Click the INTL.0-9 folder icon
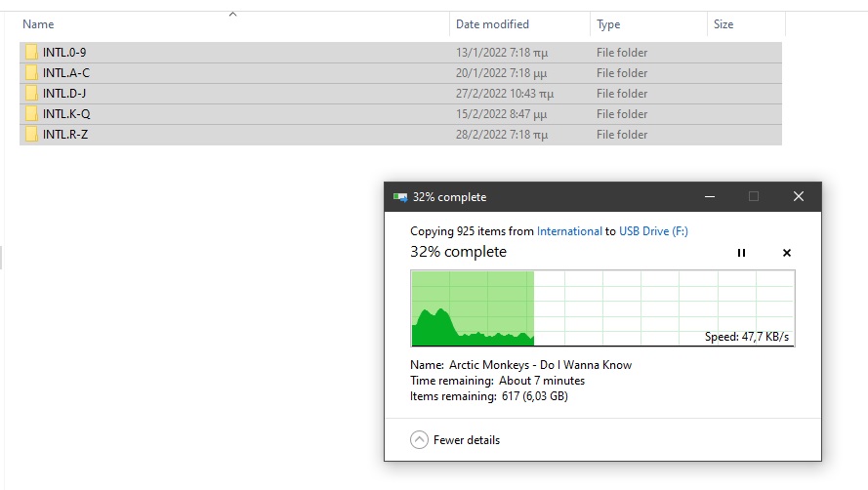The width and height of the screenshot is (868, 490). coord(31,53)
